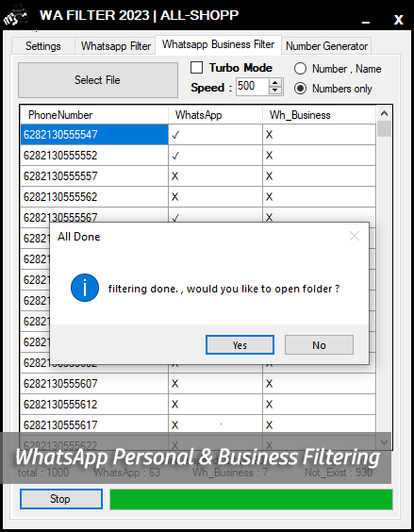The image size is (414, 532).
Task: Click the blue information icon in dialog
Action: click(85, 288)
